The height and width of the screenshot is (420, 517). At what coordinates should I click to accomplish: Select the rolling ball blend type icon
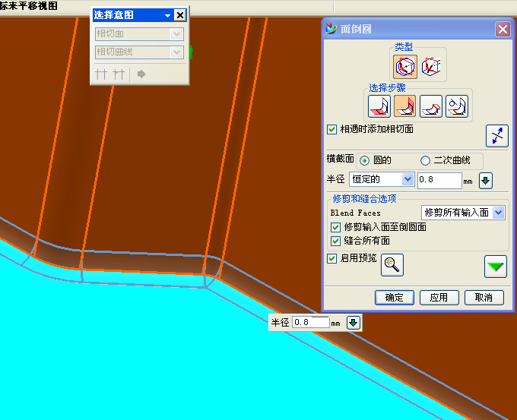(405, 67)
